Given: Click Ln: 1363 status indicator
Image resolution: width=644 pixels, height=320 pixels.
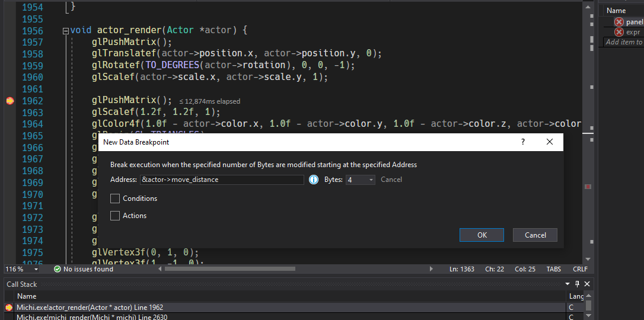Looking at the screenshot, I should coord(462,269).
